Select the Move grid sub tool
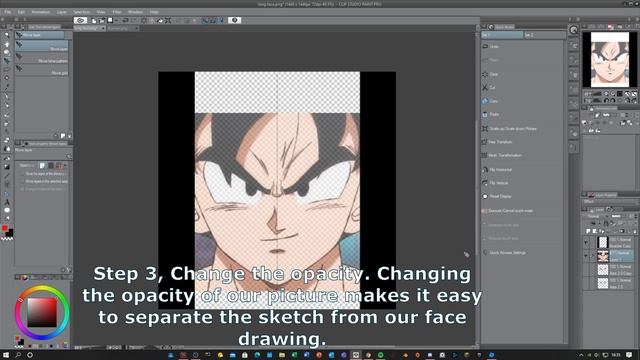This screenshot has width=640, height=360. point(42,71)
